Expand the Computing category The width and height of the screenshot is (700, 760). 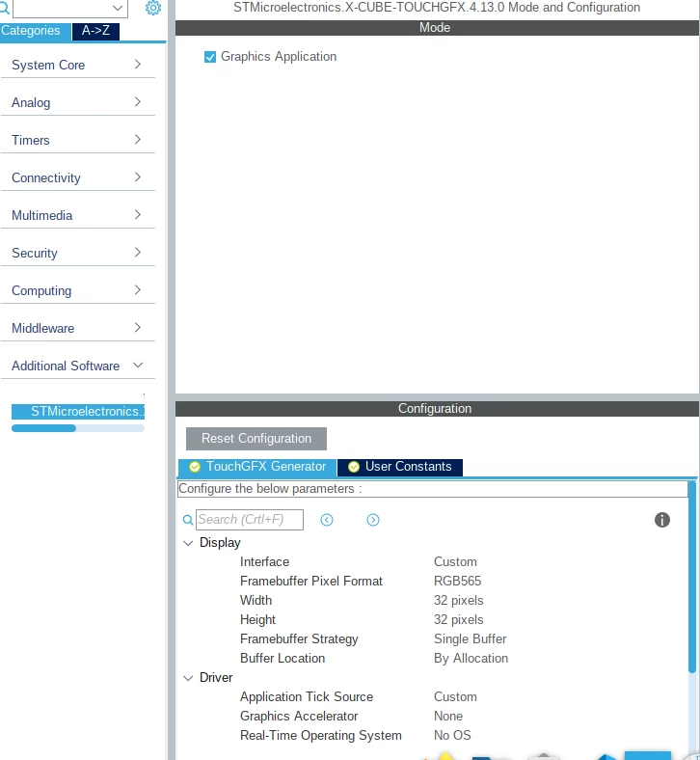coord(78,291)
